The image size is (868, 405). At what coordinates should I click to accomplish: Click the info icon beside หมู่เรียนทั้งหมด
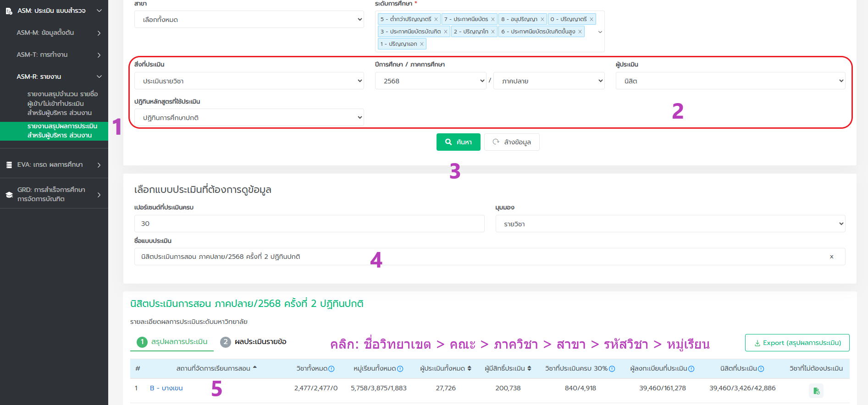click(x=400, y=369)
